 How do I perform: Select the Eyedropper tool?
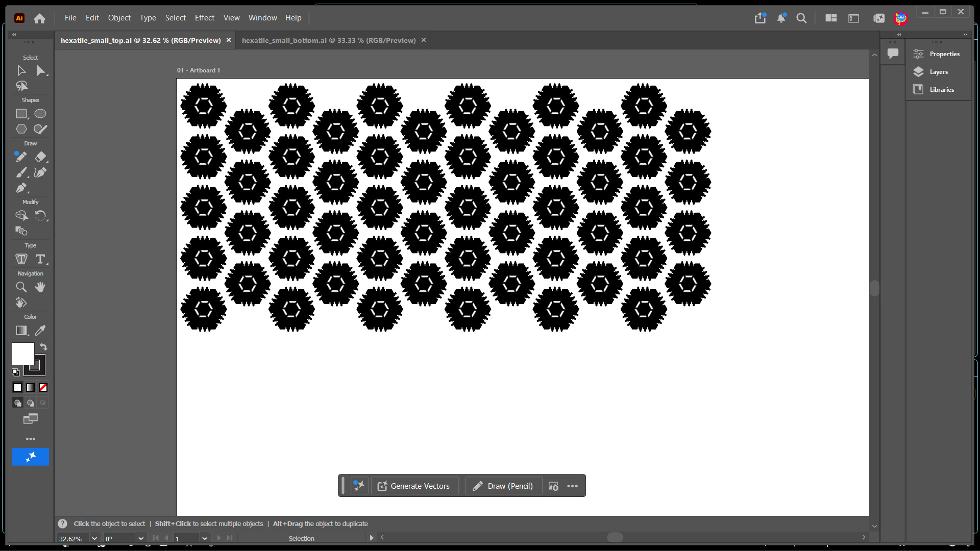coord(40,331)
